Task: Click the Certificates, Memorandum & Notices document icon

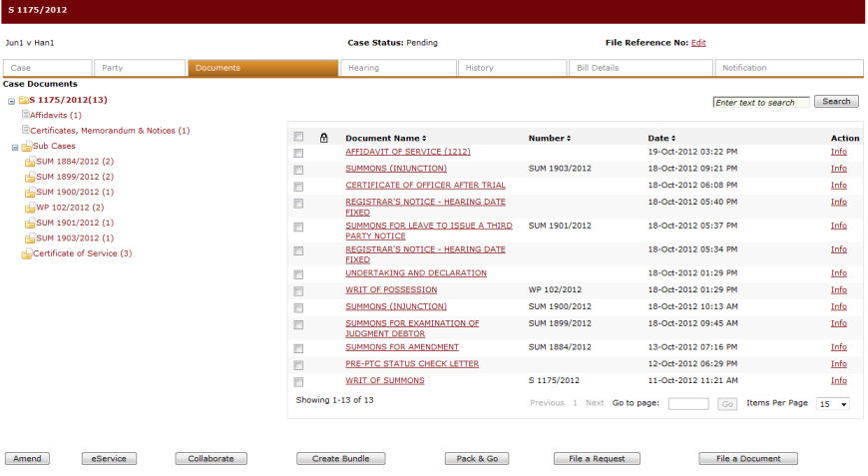Action: 25,131
